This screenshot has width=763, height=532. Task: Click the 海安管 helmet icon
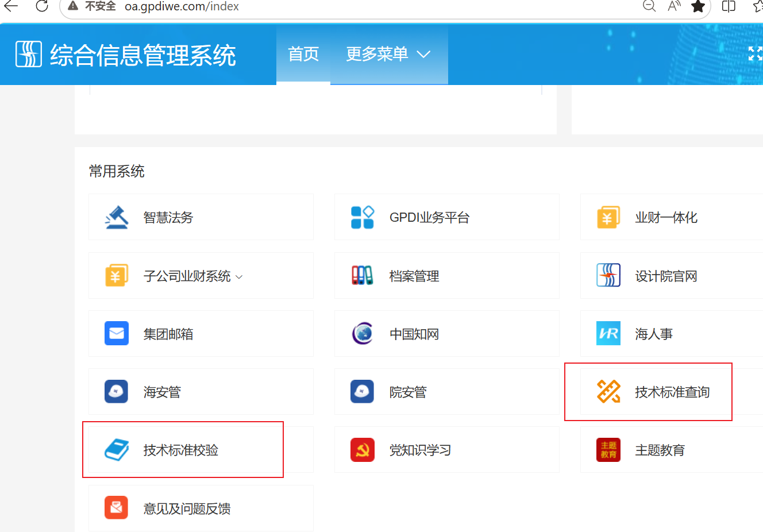point(117,392)
